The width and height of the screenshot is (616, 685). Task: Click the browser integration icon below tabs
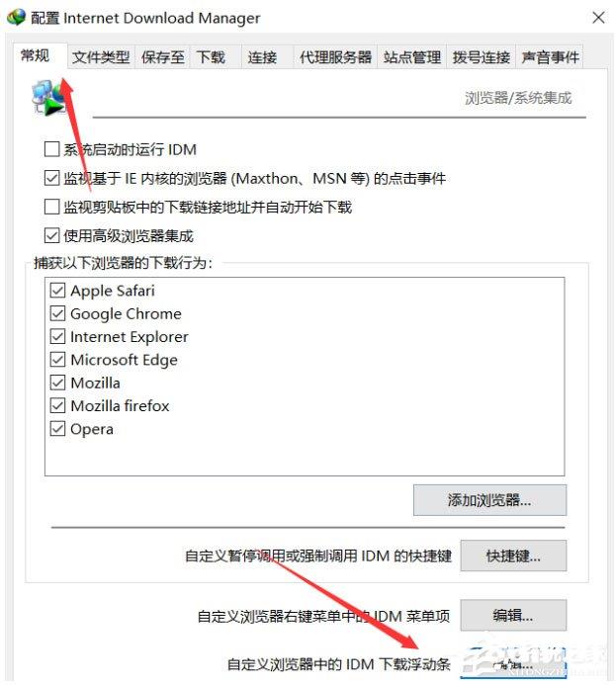pos(48,98)
